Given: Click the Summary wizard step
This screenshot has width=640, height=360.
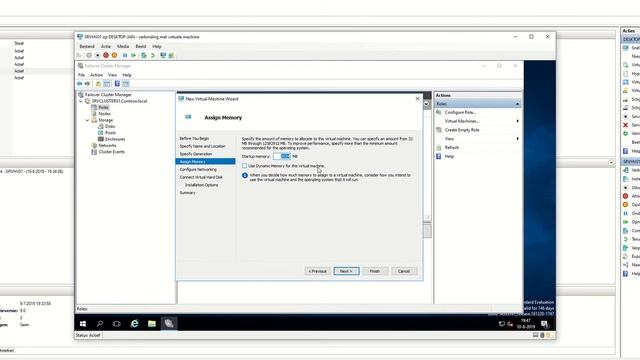Looking at the screenshot, I should click(x=188, y=193).
